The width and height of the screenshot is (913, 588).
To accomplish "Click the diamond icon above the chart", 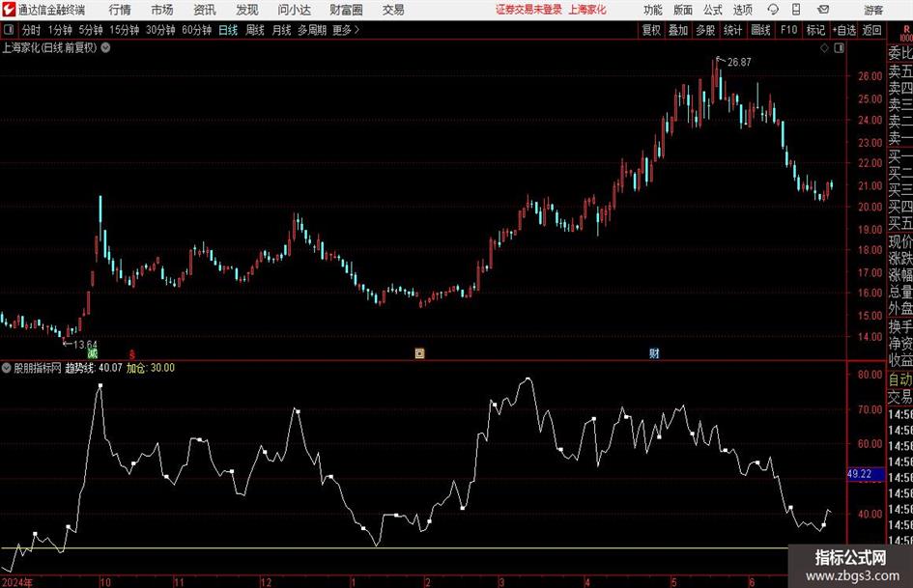I will click(x=824, y=48).
